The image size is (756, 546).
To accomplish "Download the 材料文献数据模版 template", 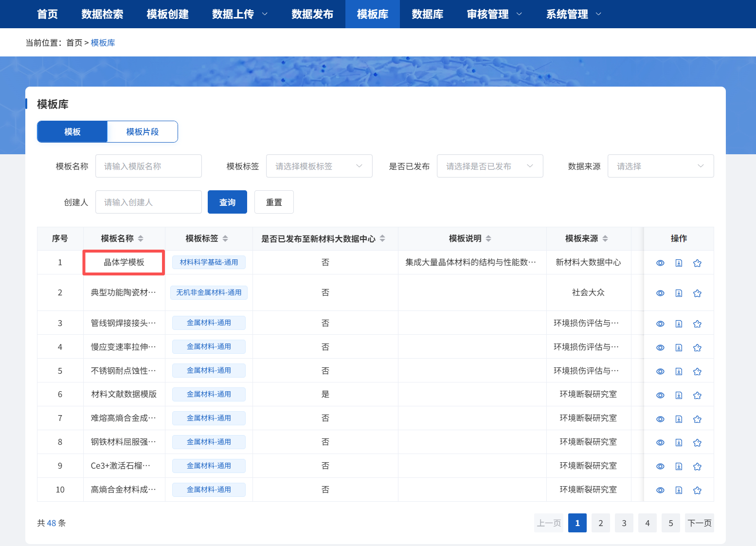I will [x=679, y=395].
